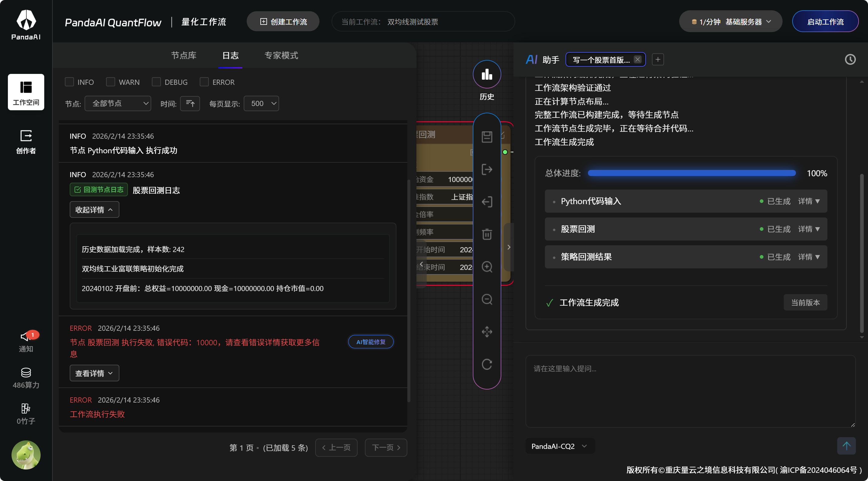Click the AI智能修复 button

point(371,342)
